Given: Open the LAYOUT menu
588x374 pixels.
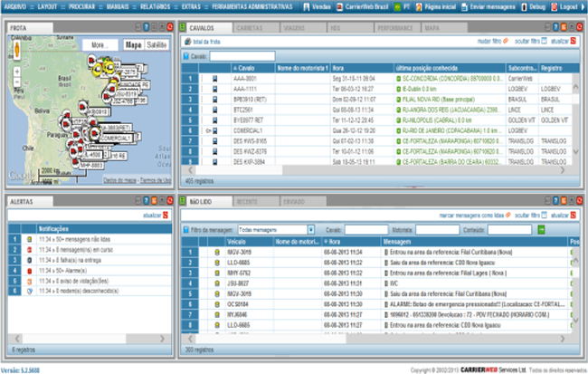Looking at the screenshot, I should pos(47,6).
